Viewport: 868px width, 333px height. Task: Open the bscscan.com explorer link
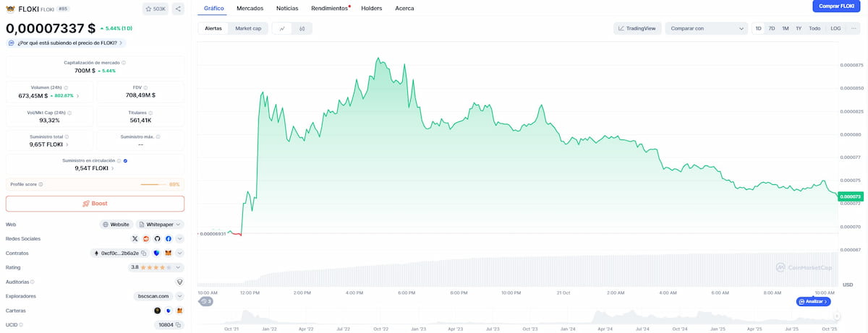click(153, 296)
